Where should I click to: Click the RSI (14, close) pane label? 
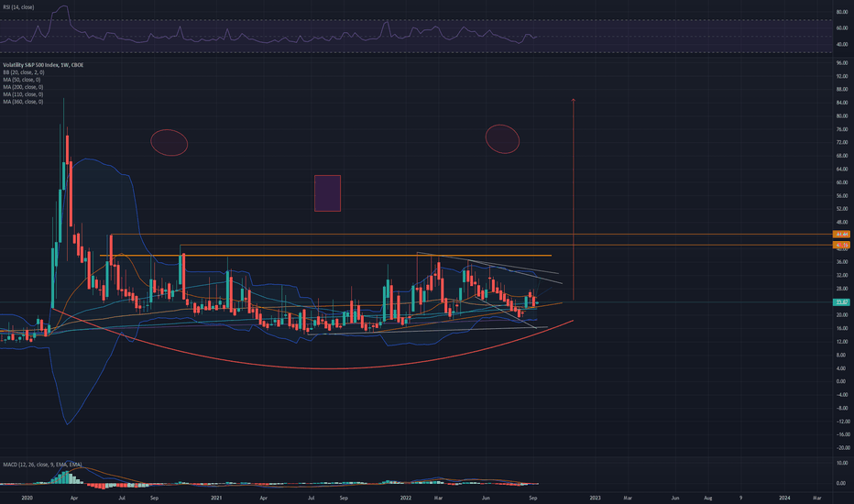coord(18,7)
